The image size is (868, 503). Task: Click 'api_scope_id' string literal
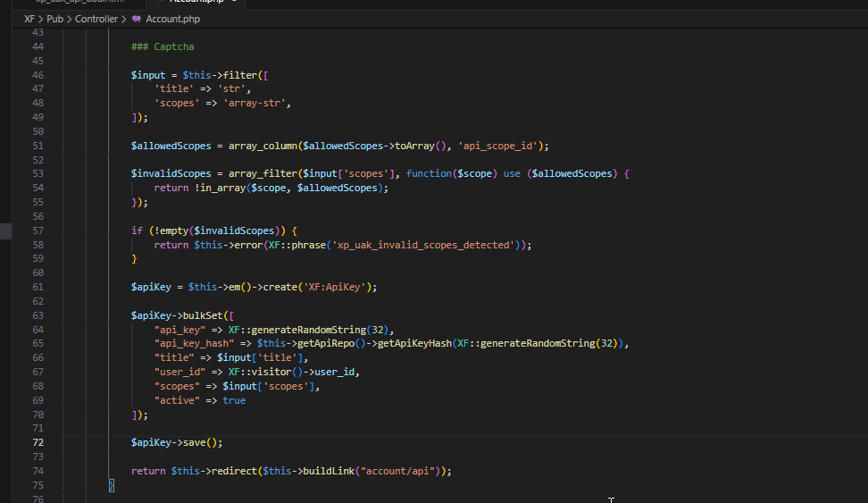(x=497, y=147)
